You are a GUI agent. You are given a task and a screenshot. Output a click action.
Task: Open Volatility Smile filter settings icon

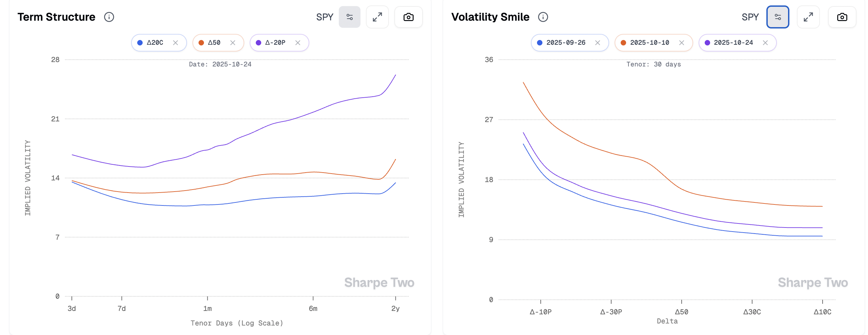[778, 17]
